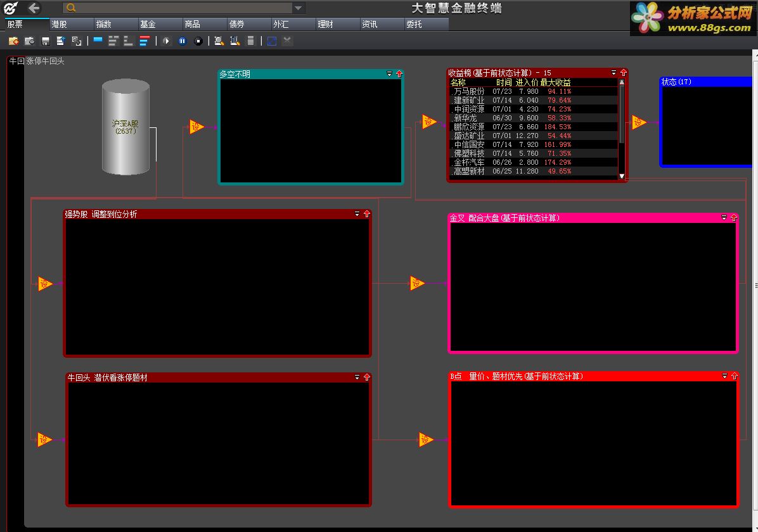The height and width of the screenshot is (532, 758).
Task: Switch to the 债券 tab
Action: [x=249, y=24]
